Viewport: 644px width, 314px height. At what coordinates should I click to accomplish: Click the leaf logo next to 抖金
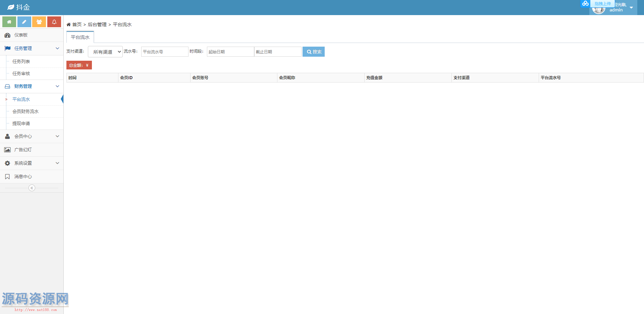pos(11,7)
